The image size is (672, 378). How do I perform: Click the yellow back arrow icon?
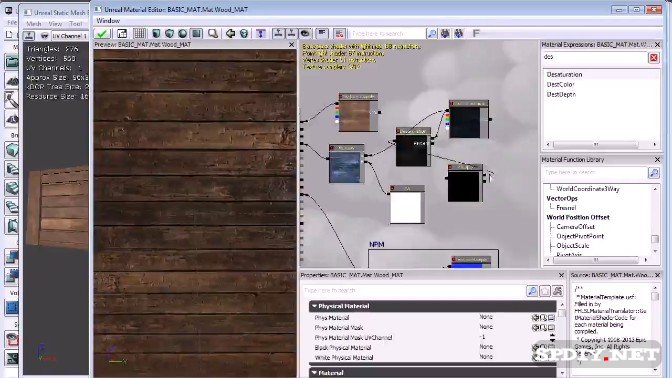pyautogui.click(x=230, y=33)
